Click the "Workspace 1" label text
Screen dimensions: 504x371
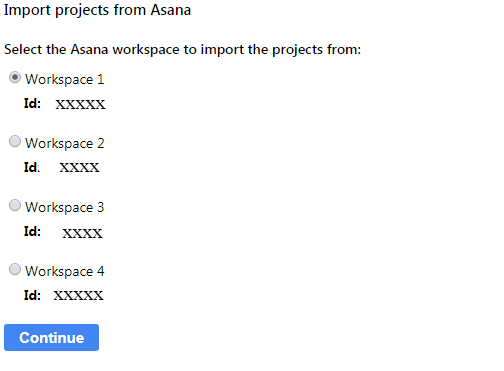(x=65, y=80)
